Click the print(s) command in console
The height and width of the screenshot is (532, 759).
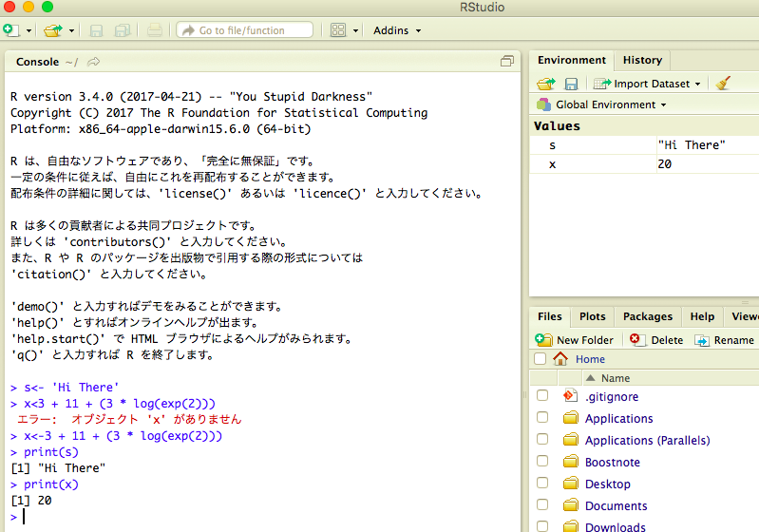click(51, 452)
